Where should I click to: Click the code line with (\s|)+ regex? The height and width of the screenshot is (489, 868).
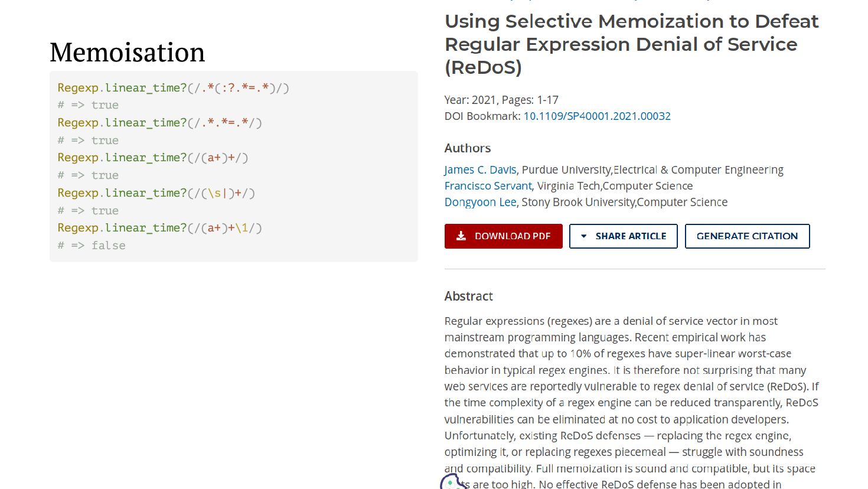click(156, 193)
